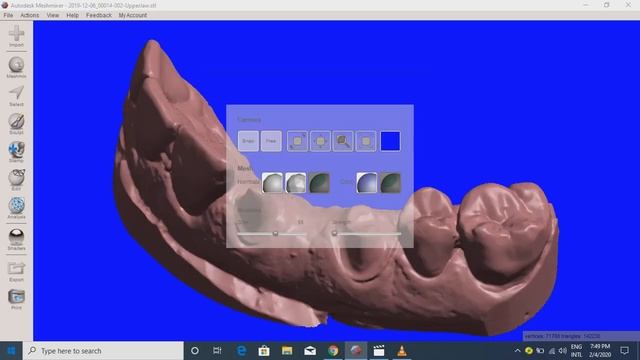Click the brush Size slider handle
Viewport: 640px width, 360px height.
[x=275, y=233]
